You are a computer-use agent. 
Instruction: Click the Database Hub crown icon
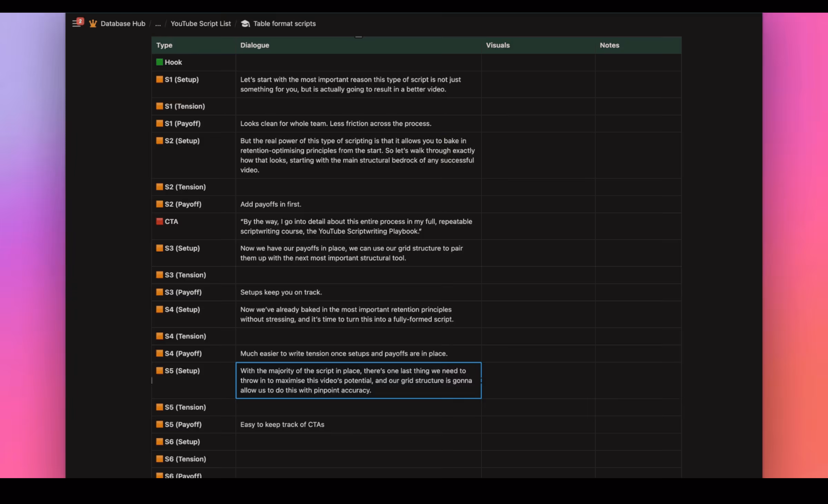pos(93,23)
